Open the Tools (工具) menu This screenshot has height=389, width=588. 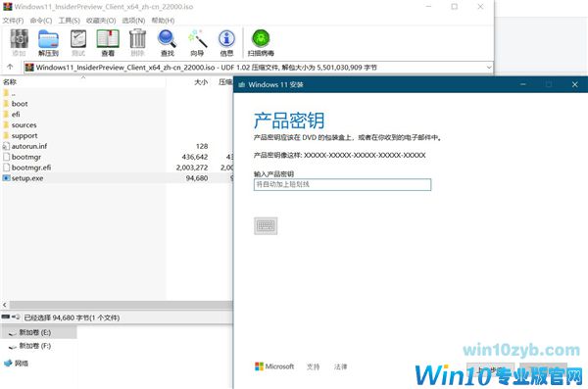click(69, 21)
